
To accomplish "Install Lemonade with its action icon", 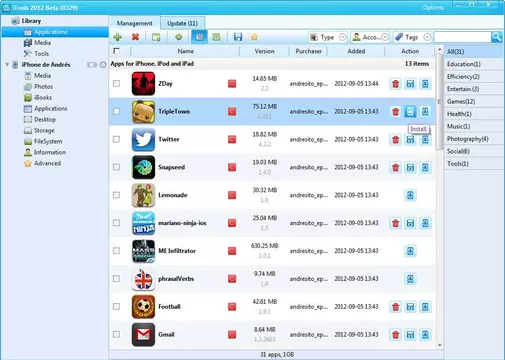I will (410, 195).
